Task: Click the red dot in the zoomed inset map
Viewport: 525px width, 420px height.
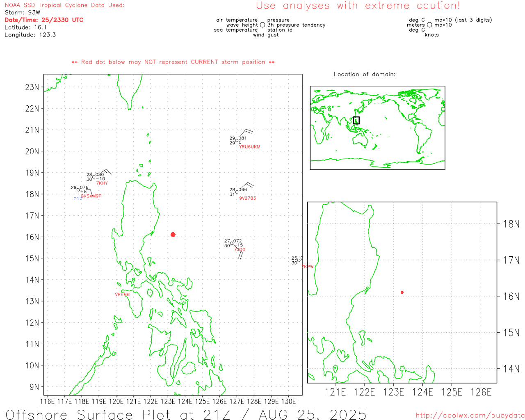Action: (402, 292)
